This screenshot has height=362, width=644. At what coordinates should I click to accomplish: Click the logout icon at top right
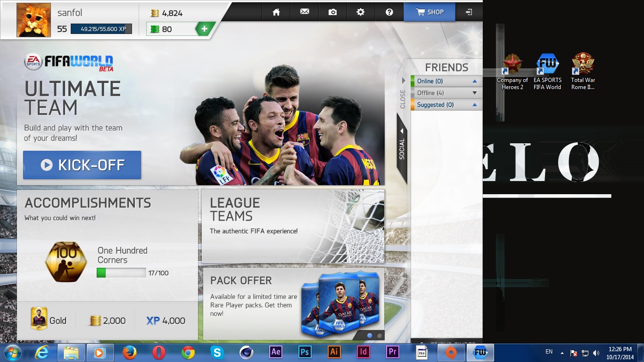469,12
